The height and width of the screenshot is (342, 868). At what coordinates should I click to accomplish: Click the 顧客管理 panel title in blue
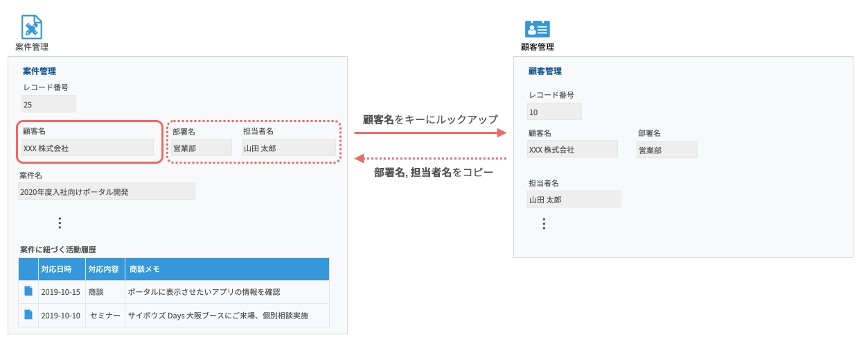point(545,71)
